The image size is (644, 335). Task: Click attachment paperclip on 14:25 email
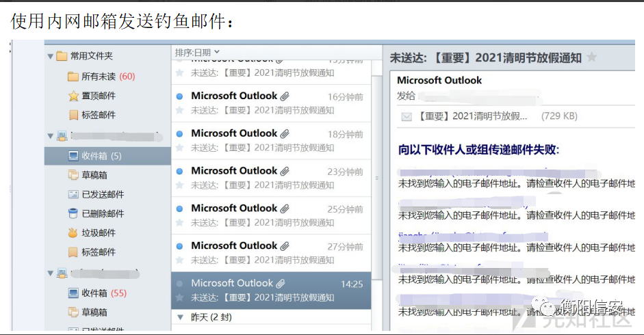click(281, 284)
